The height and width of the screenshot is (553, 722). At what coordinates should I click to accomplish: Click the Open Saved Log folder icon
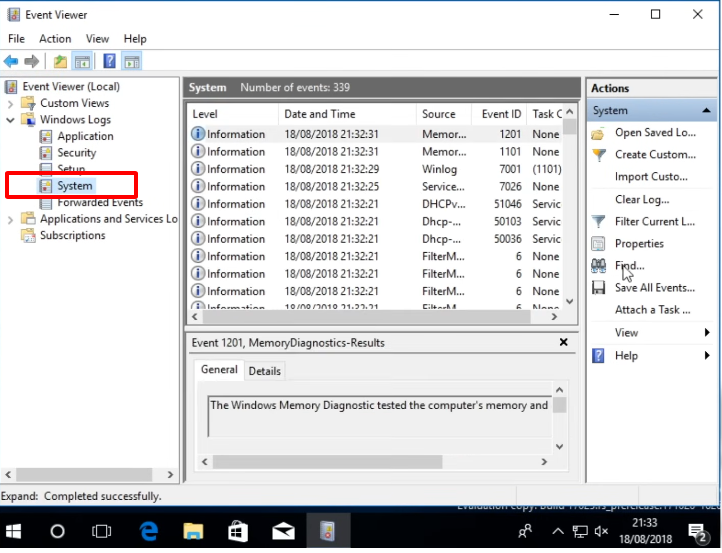(x=598, y=133)
